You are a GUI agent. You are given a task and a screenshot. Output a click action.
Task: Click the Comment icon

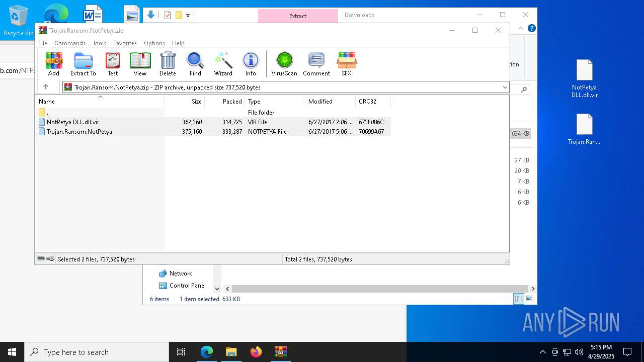(x=316, y=64)
